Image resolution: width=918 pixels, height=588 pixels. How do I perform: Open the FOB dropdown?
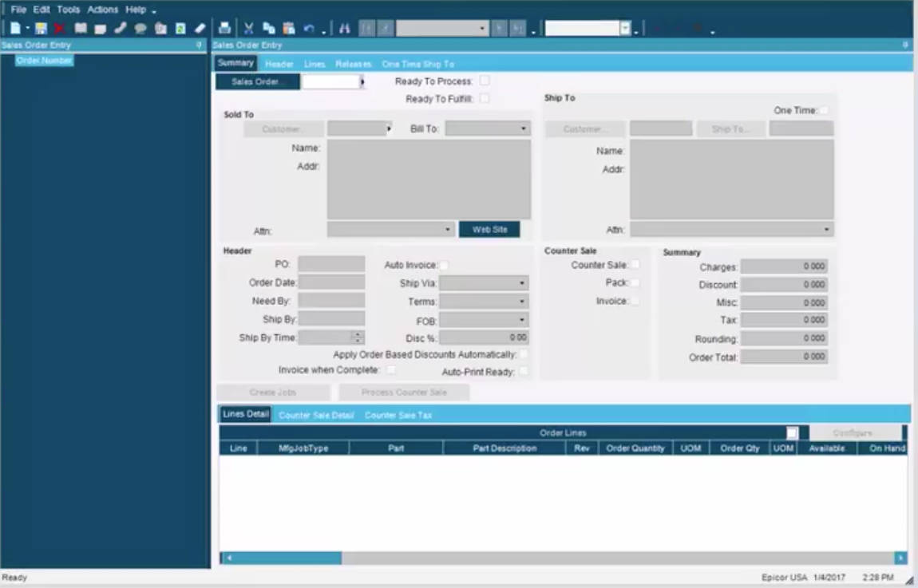524,318
